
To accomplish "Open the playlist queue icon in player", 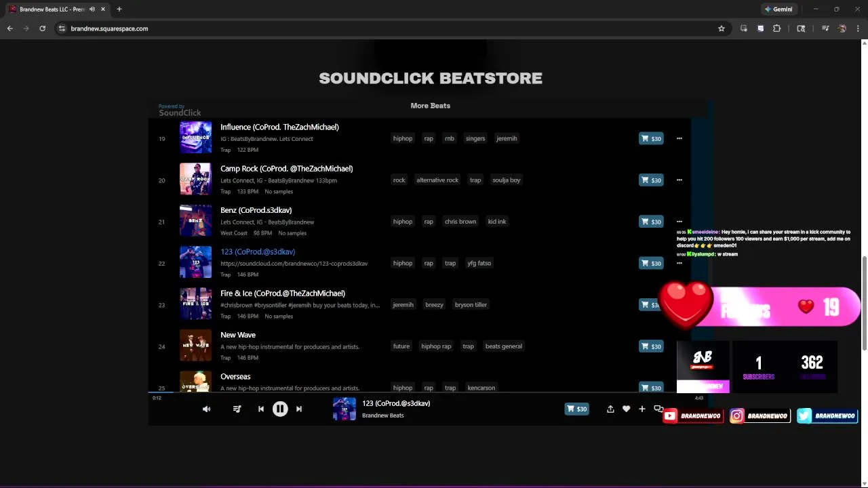I will click(237, 409).
